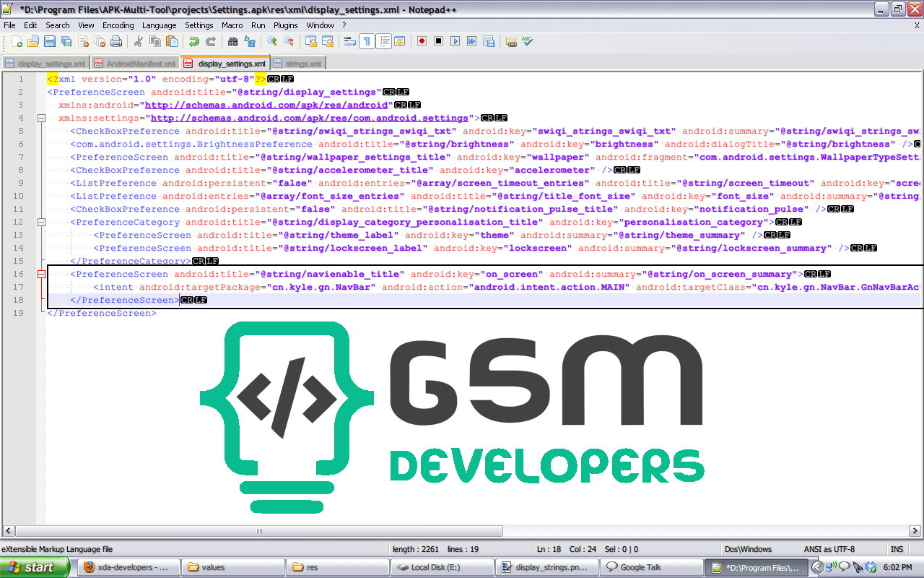The image size is (924, 578).
Task: Click the Open file toolbar icon
Action: pos(33,41)
